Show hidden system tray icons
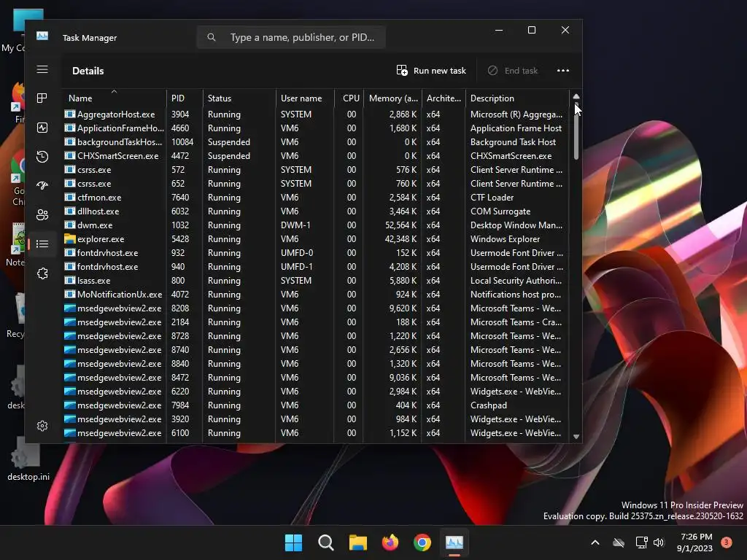747x560 pixels. (x=595, y=542)
